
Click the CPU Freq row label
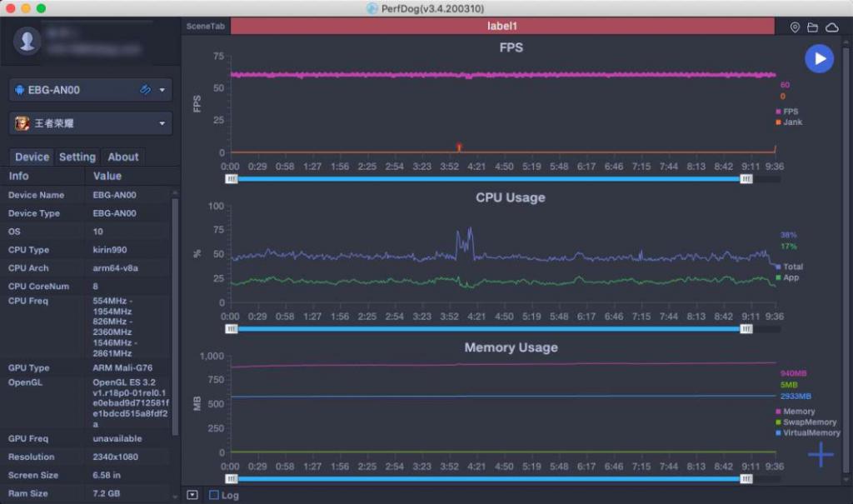[x=27, y=301]
